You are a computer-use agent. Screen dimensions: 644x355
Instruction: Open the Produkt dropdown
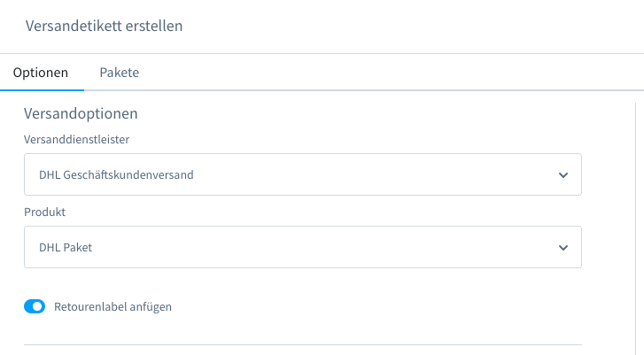[x=302, y=247]
